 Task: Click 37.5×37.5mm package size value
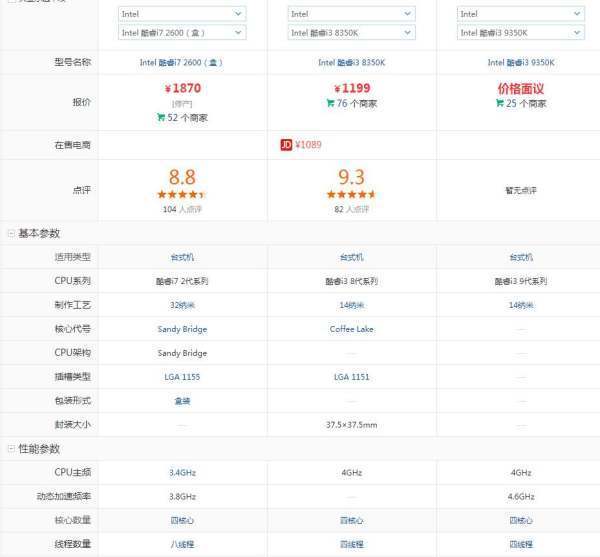pyautogui.click(x=351, y=425)
